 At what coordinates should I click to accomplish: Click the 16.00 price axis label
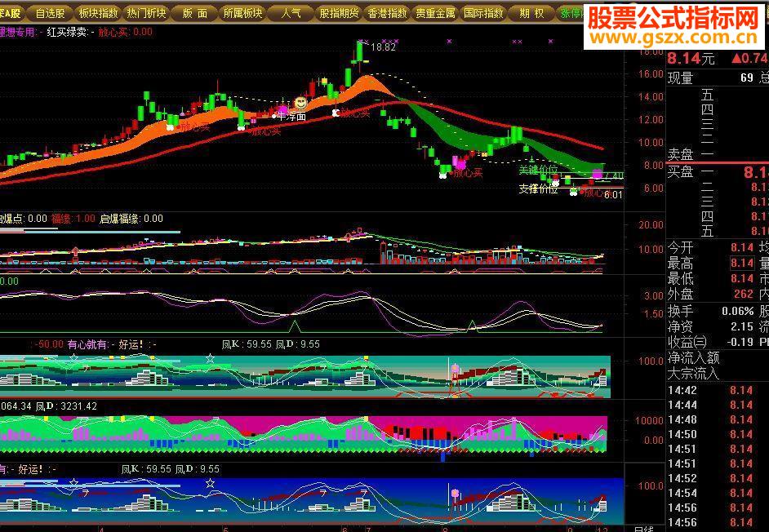(x=651, y=74)
